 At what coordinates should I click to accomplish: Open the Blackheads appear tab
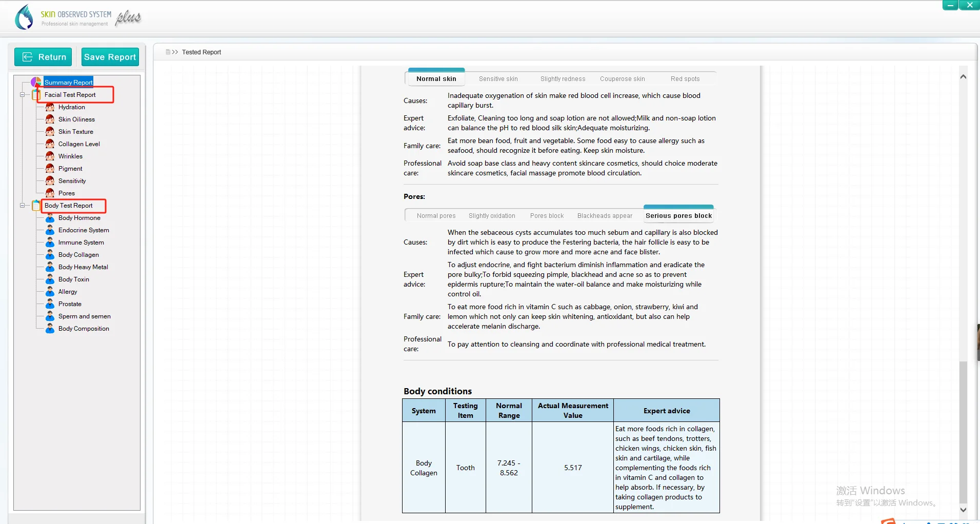[605, 216]
